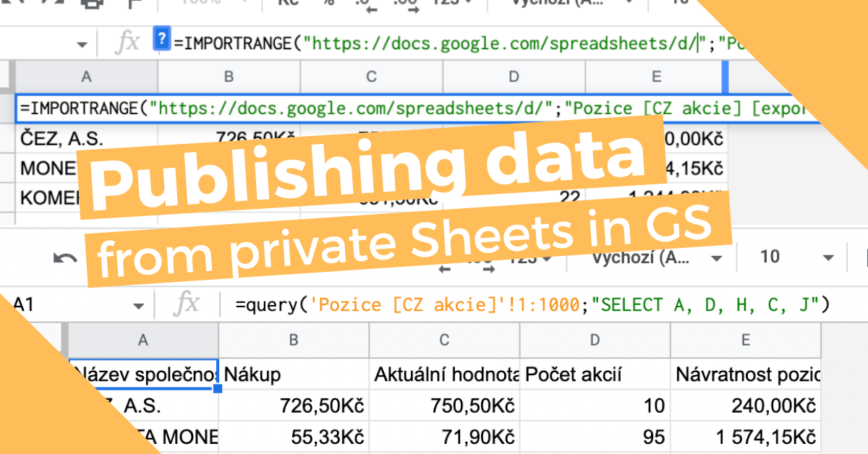Select column header B labeled Nákup
This screenshot has height=454, width=868.
click(293, 340)
